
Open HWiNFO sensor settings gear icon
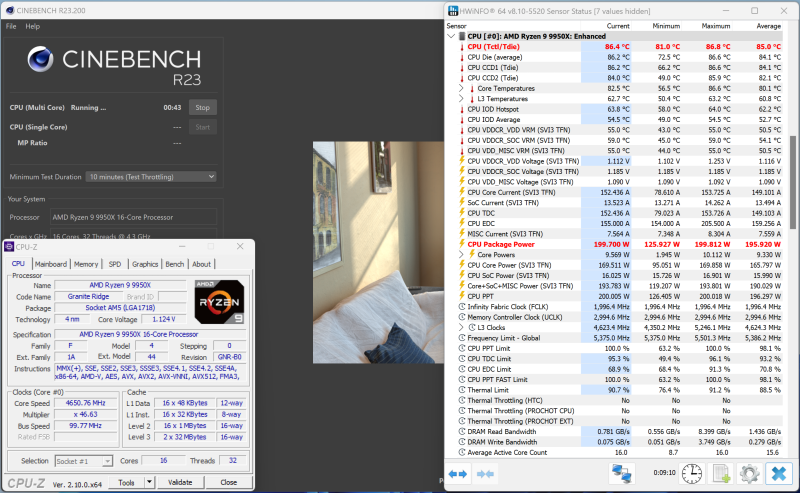point(748,474)
